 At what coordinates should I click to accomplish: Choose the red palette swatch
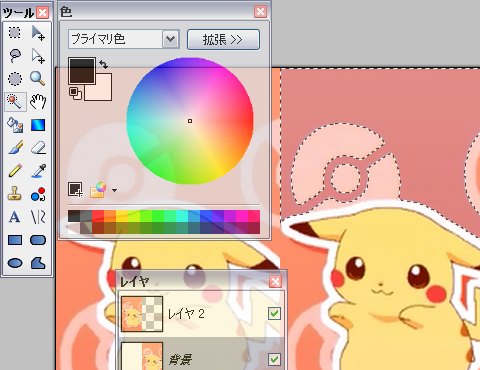pyautogui.click(x=98, y=216)
